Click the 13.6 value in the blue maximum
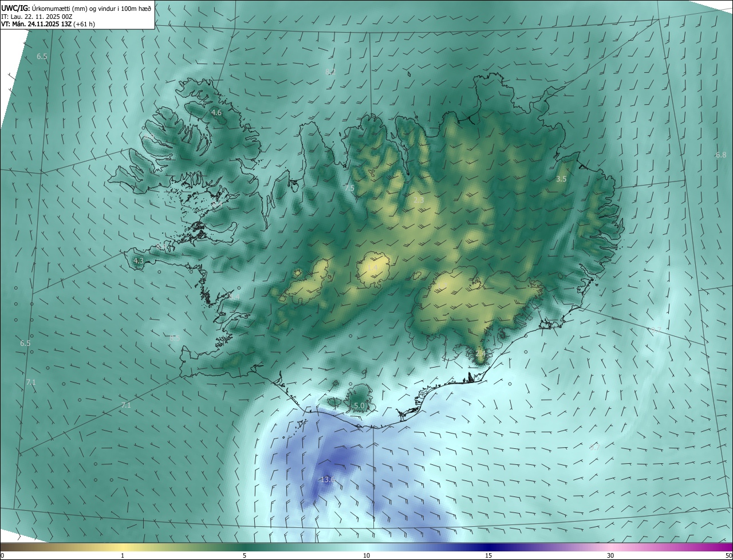 point(328,479)
